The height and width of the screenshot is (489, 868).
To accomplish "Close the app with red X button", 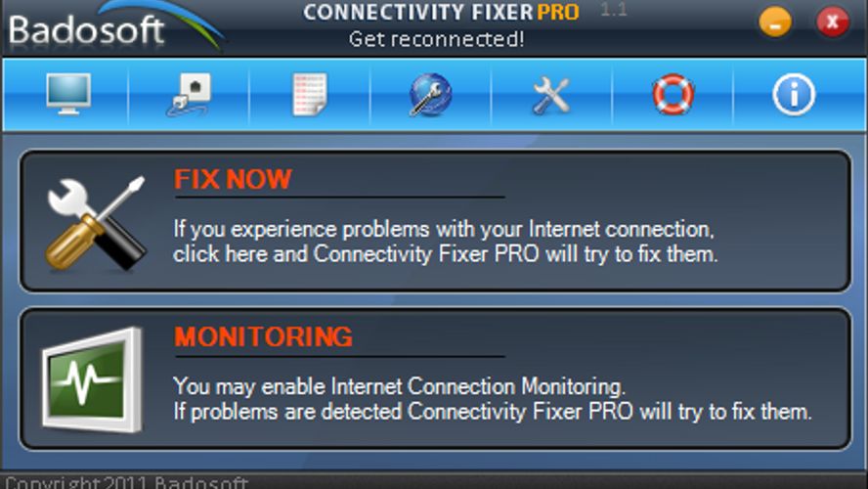I will click(x=833, y=22).
